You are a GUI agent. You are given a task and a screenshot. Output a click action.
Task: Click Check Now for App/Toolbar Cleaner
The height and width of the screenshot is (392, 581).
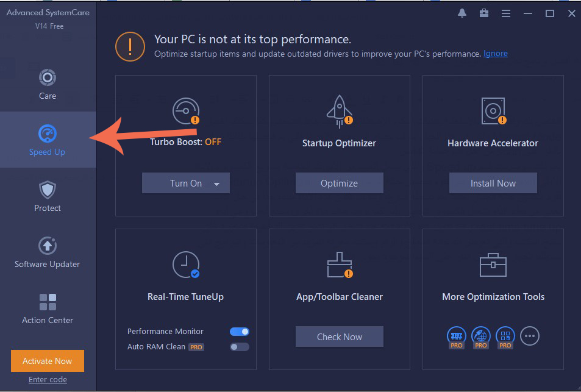[339, 337]
